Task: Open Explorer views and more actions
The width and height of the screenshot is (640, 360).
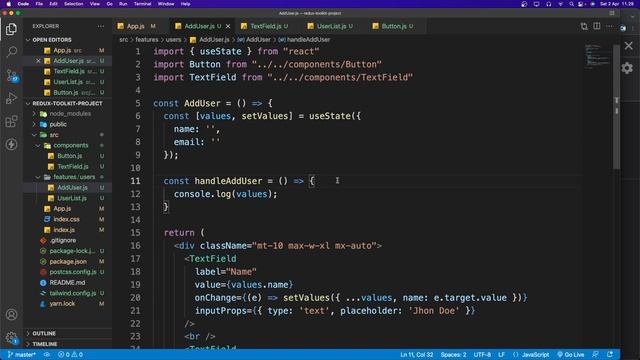Action: [x=100, y=26]
